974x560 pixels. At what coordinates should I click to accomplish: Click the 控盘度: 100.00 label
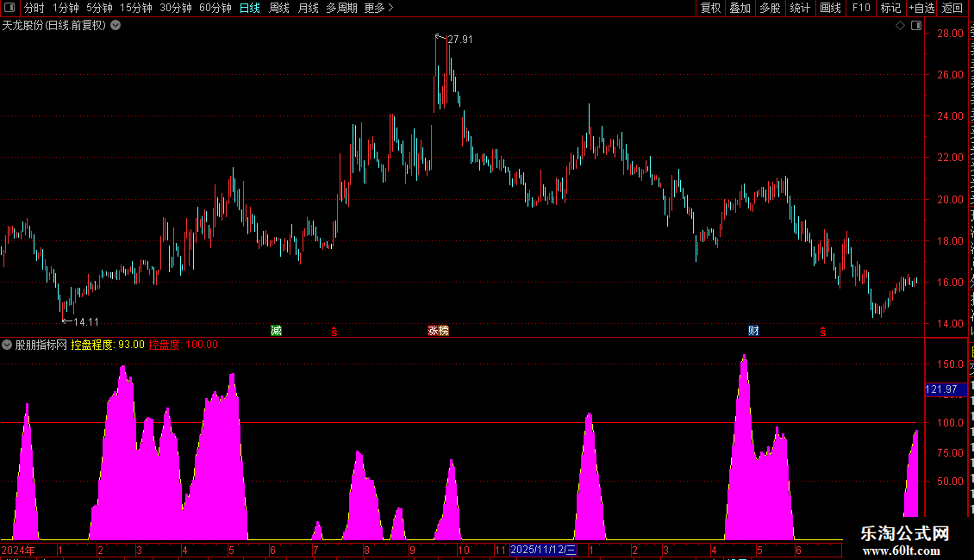(184, 345)
